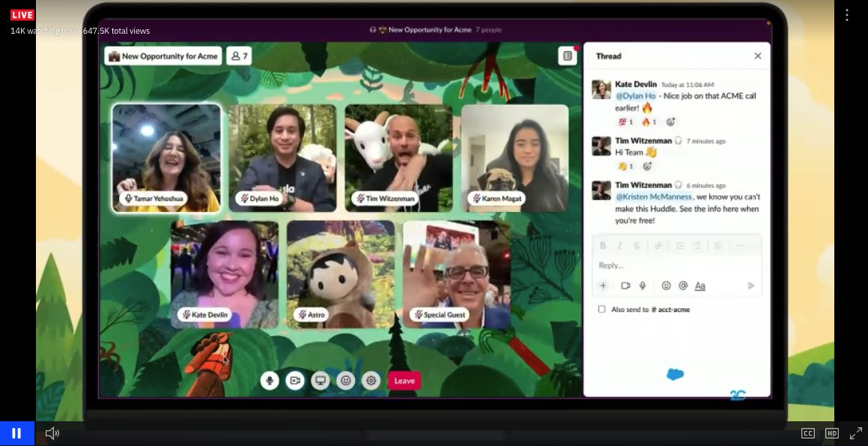
Task: Insert ordered list in reply
Action: [x=680, y=245]
